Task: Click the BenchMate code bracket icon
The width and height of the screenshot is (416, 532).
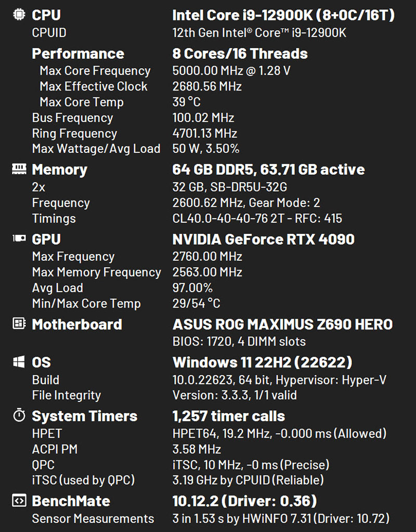Action: pos(19,501)
